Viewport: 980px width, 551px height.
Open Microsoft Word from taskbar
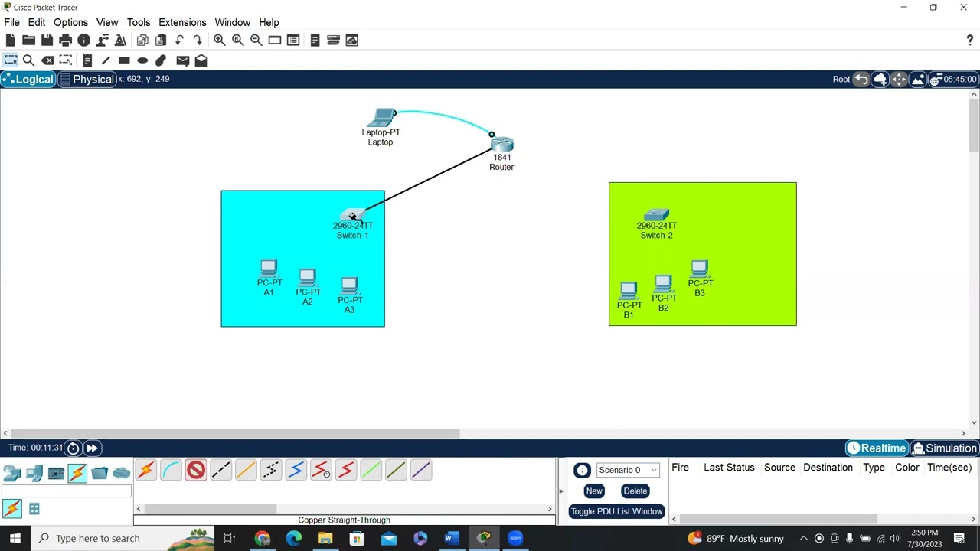click(452, 538)
